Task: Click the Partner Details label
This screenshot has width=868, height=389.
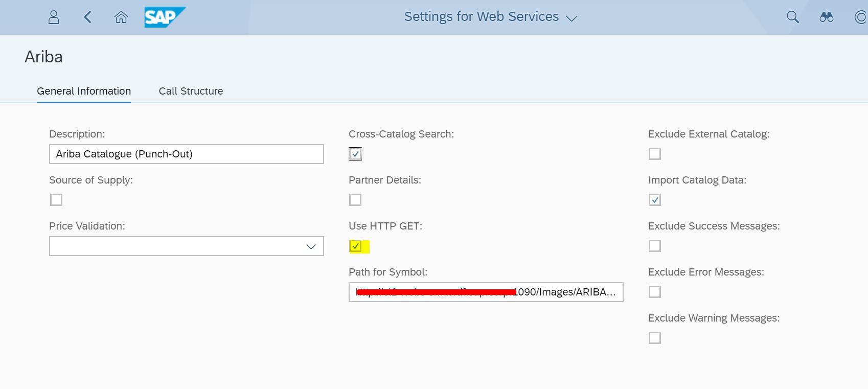Action: click(385, 180)
